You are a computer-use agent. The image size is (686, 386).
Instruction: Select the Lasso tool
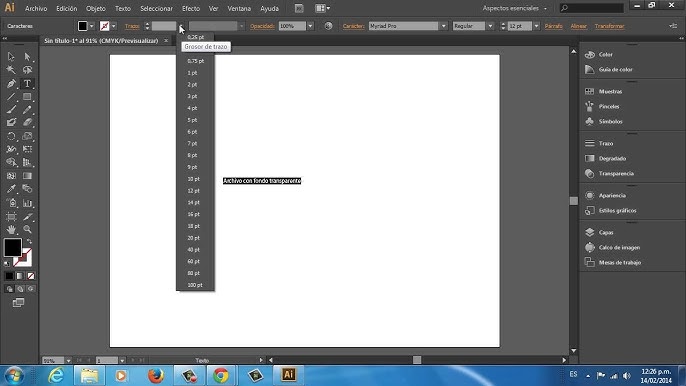(27, 70)
